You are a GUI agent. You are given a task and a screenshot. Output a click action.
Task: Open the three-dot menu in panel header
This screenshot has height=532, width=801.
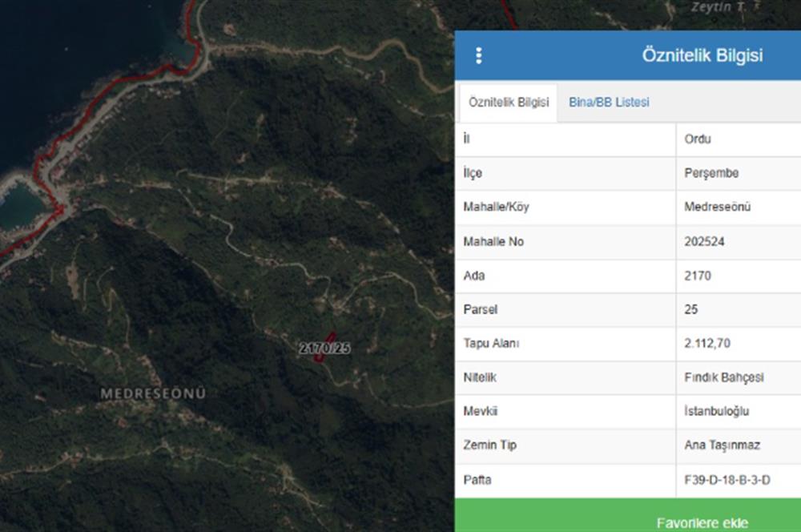(x=478, y=55)
